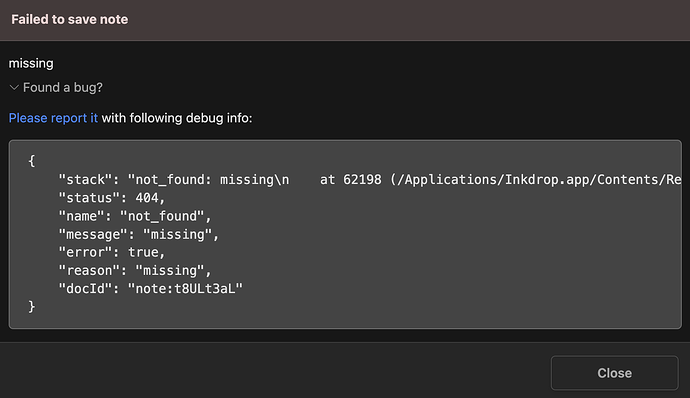690x398 pixels.
Task: Click the opening curly brace of debug JSON
Action: point(32,161)
